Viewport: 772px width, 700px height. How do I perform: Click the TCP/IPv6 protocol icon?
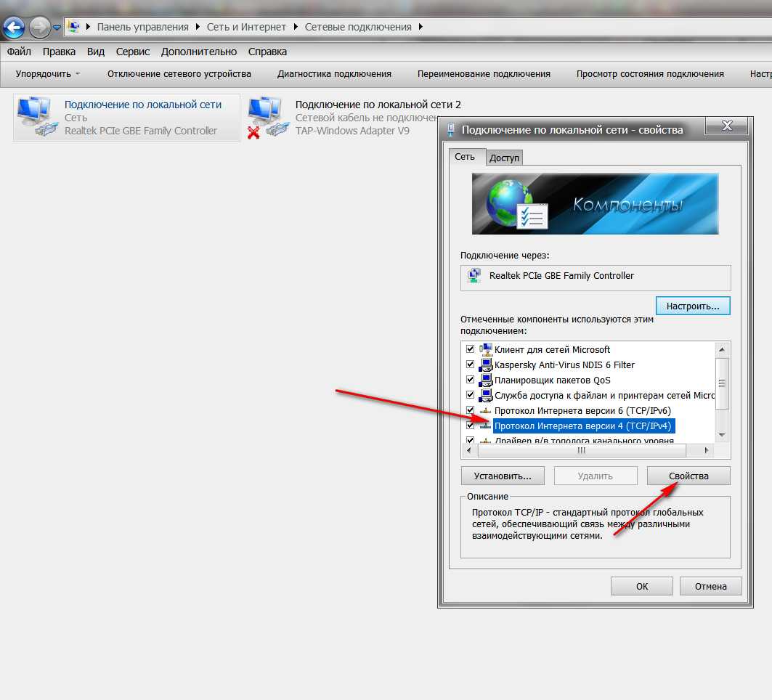coord(485,410)
